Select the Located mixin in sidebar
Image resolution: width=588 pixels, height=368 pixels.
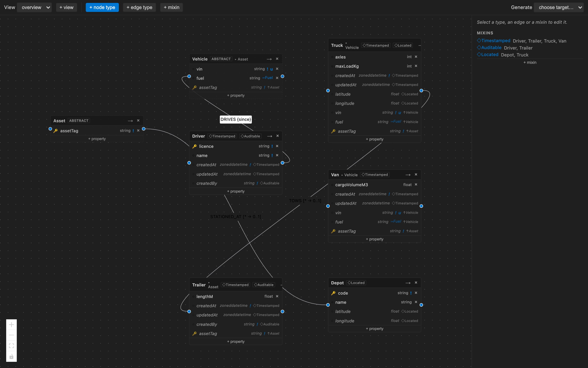pos(488,55)
